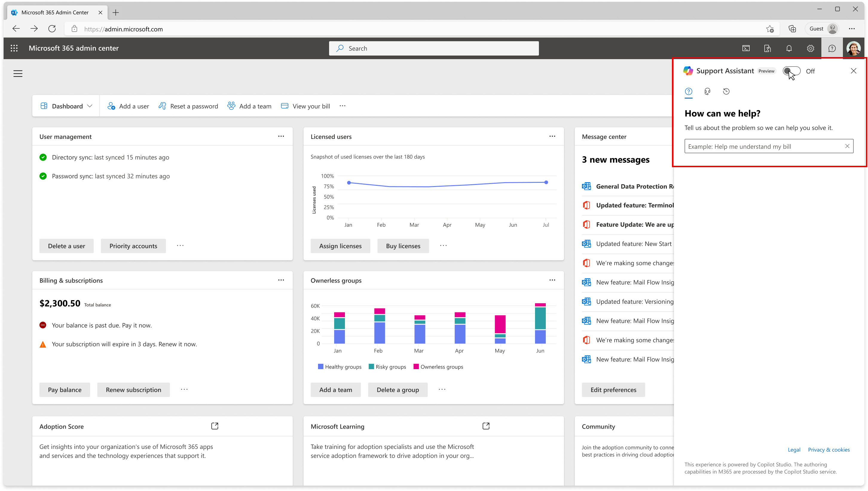Click the settings gear icon
The width and height of the screenshot is (868, 491).
[x=810, y=48]
